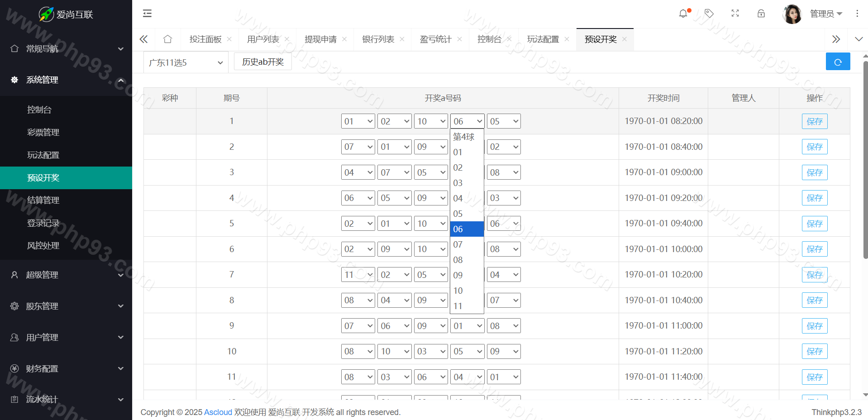Open the 广东11选5 lottery dropdown

(186, 62)
